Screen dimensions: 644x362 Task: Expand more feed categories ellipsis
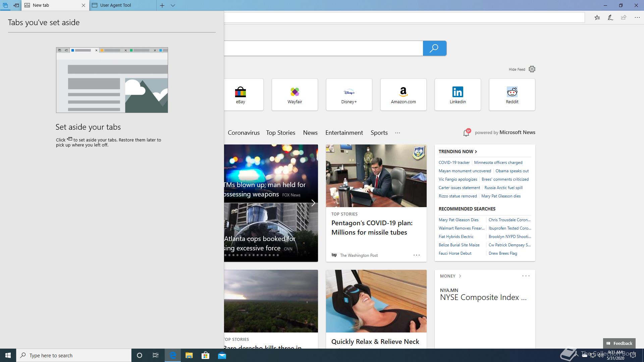(397, 133)
